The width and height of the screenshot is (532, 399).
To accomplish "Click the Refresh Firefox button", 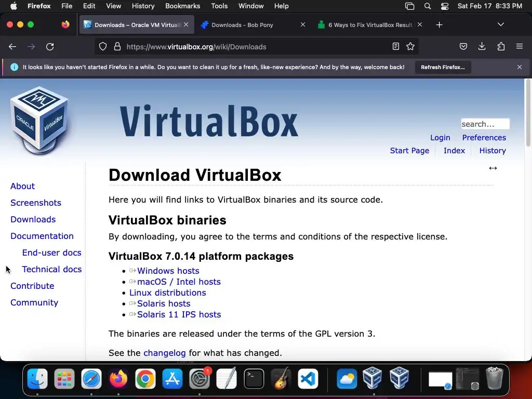I will pos(443,67).
